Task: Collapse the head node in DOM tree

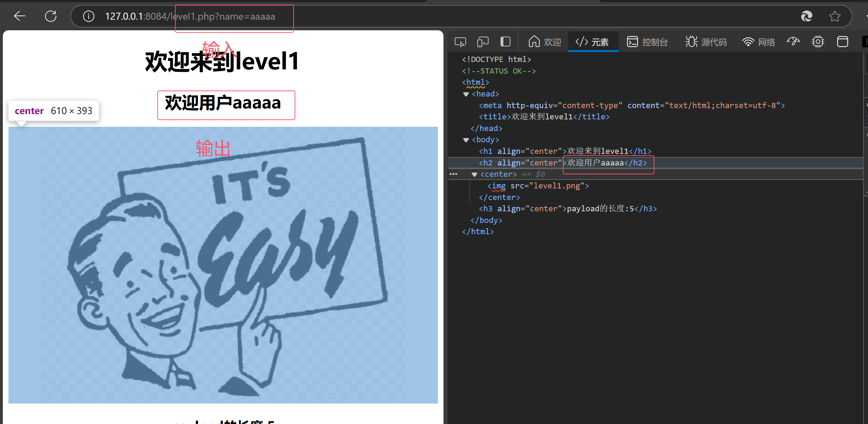Action: click(466, 94)
